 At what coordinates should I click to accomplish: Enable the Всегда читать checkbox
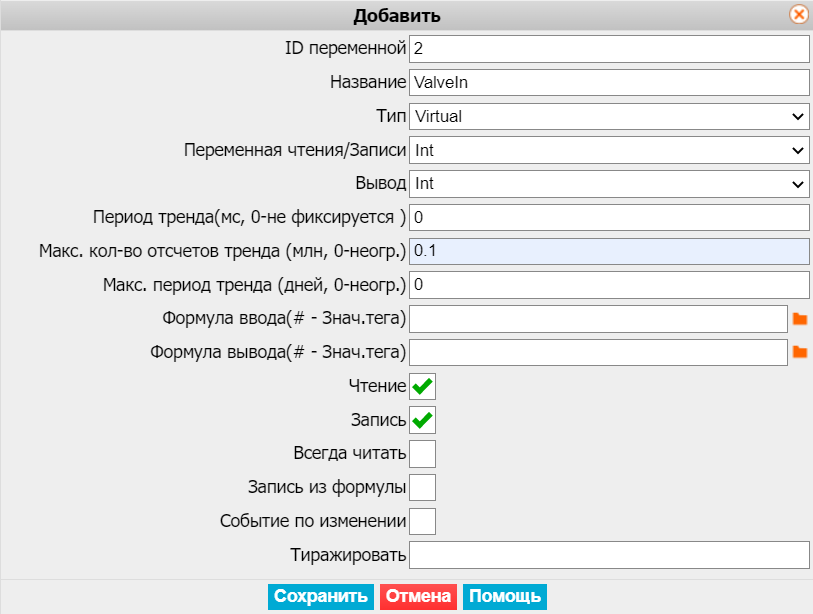click(x=423, y=454)
